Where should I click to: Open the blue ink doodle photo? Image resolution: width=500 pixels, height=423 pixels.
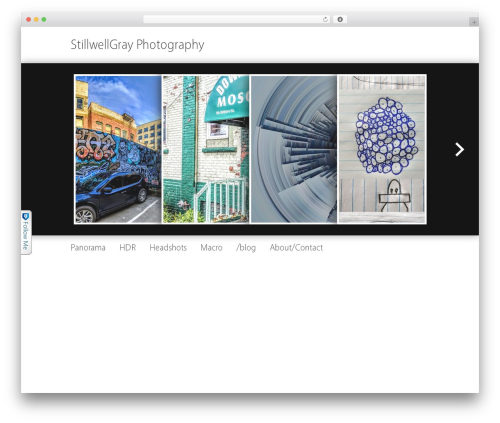[382, 149]
